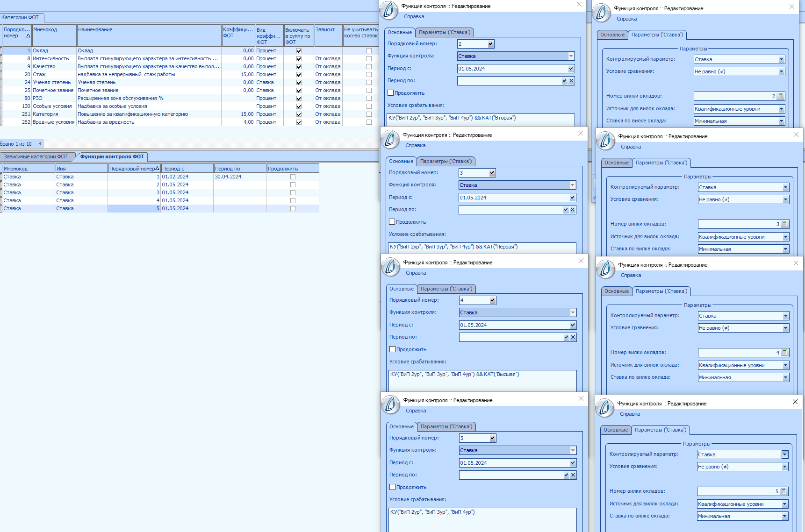Open calculator icon in Номер вилки окладов 4 field
Screen dimensions: 805x532
coord(784,353)
